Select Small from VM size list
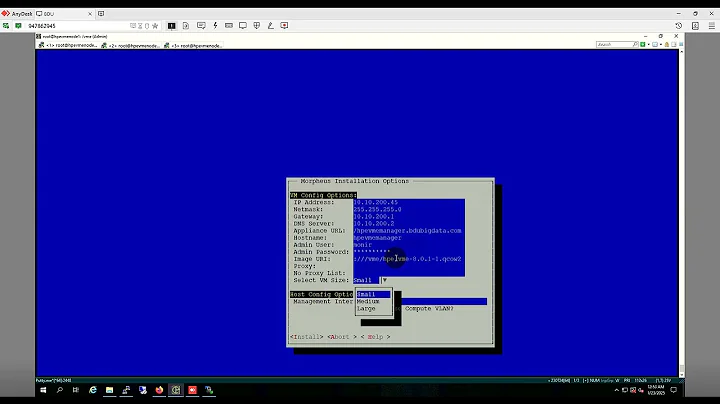Image resolution: width=720 pixels, height=404 pixels. tap(373, 294)
